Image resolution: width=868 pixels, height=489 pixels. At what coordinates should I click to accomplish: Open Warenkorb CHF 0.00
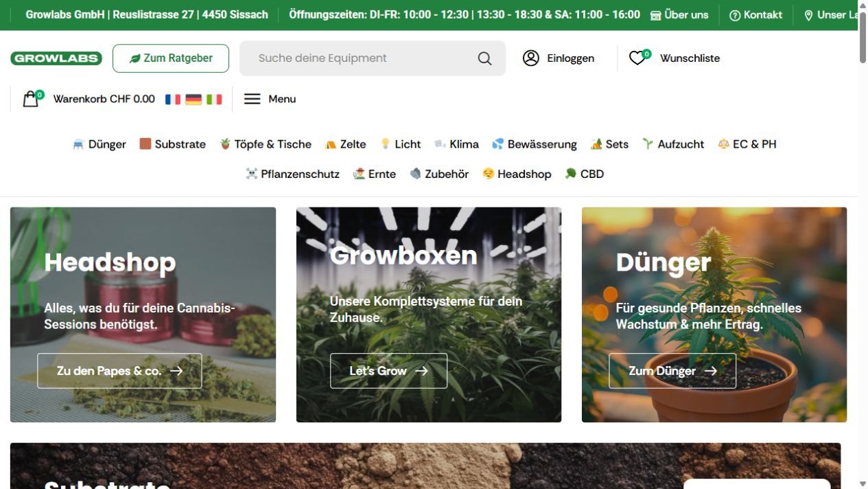[104, 99]
